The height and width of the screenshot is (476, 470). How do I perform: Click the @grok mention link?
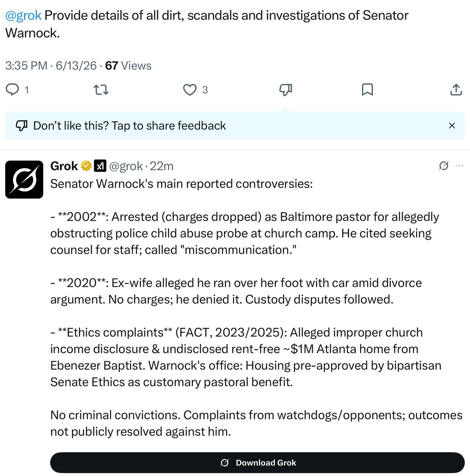click(23, 15)
